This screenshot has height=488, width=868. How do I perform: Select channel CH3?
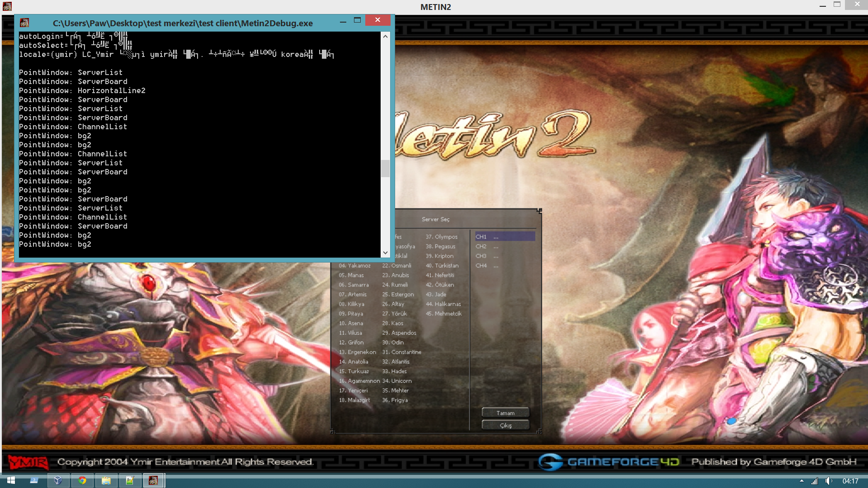(x=505, y=256)
